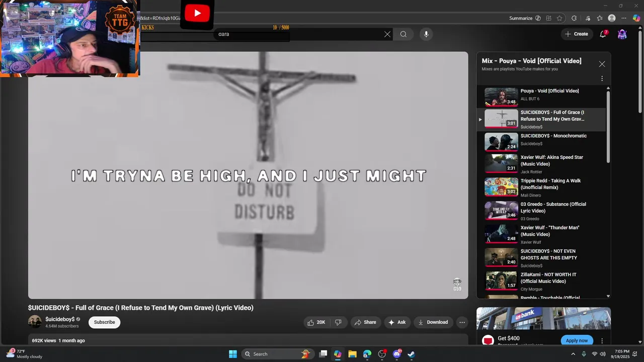This screenshot has width=644, height=362.
Task: Open the weather widget on taskbar
Action: point(24,354)
